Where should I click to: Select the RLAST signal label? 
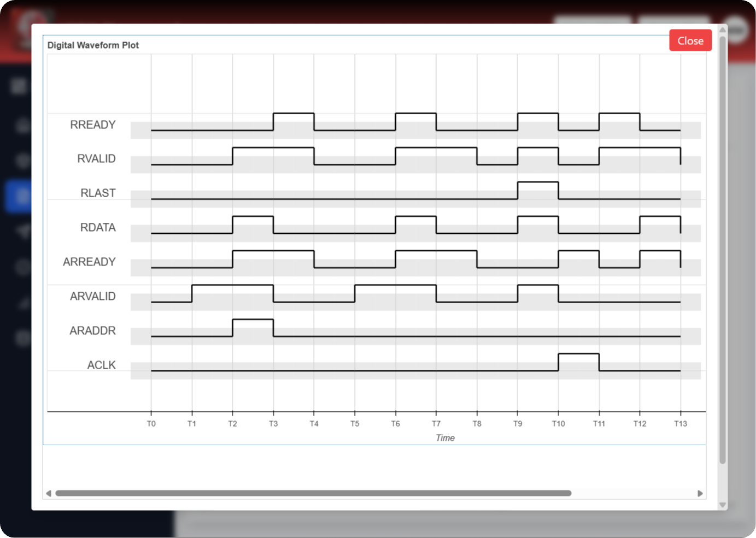pyautogui.click(x=98, y=193)
